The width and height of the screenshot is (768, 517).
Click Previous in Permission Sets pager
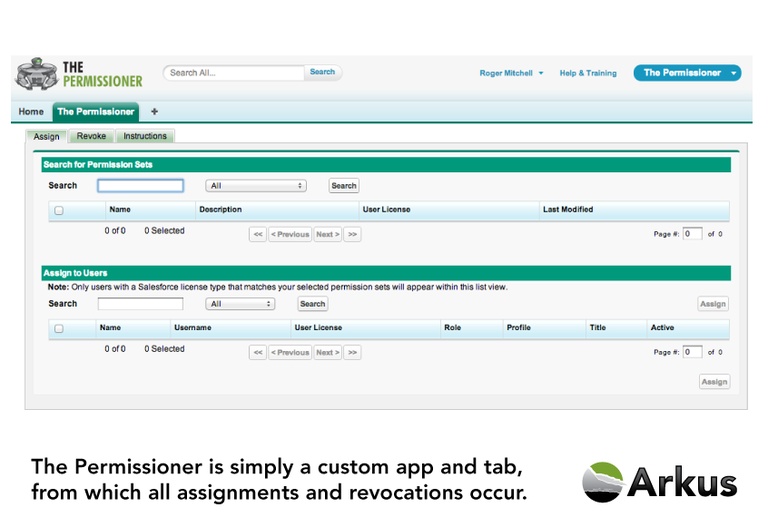290,235
